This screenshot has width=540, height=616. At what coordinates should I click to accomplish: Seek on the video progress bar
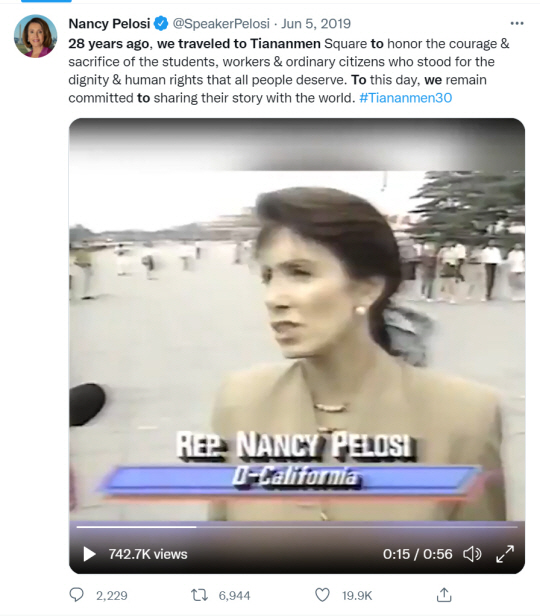point(297,527)
